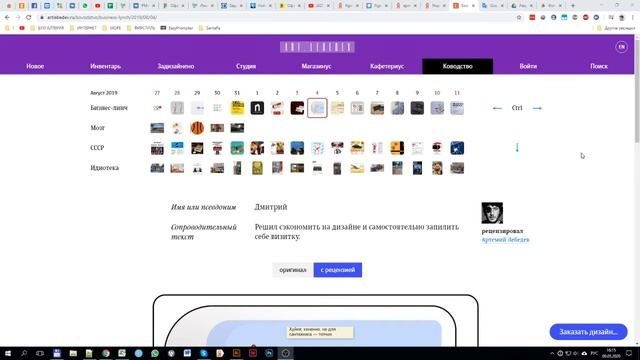Viewport: 640px width, 360px height.
Task: Open Chrome from the taskbar
Action: [x=106, y=353]
